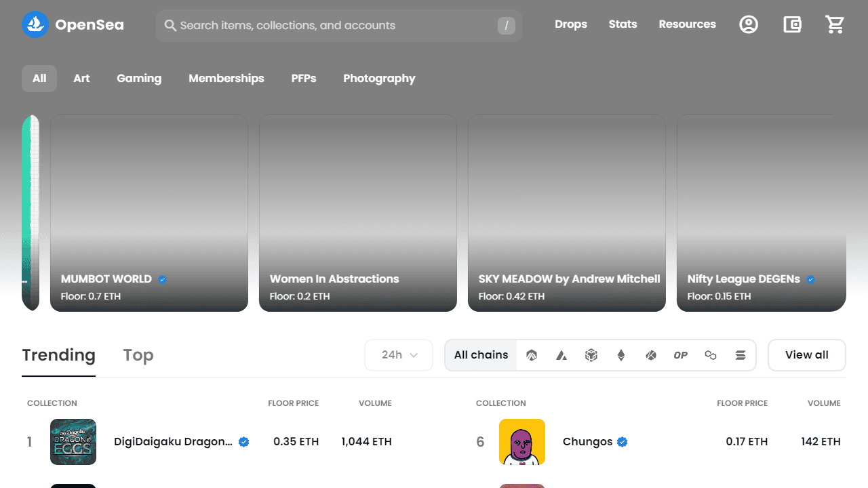The image size is (868, 488).
Task: Select the Gaming category tab
Action: [x=139, y=79]
